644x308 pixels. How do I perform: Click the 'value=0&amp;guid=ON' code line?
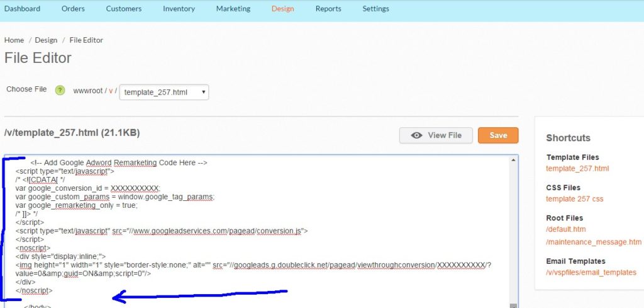pyautogui.click(x=83, y=274)
